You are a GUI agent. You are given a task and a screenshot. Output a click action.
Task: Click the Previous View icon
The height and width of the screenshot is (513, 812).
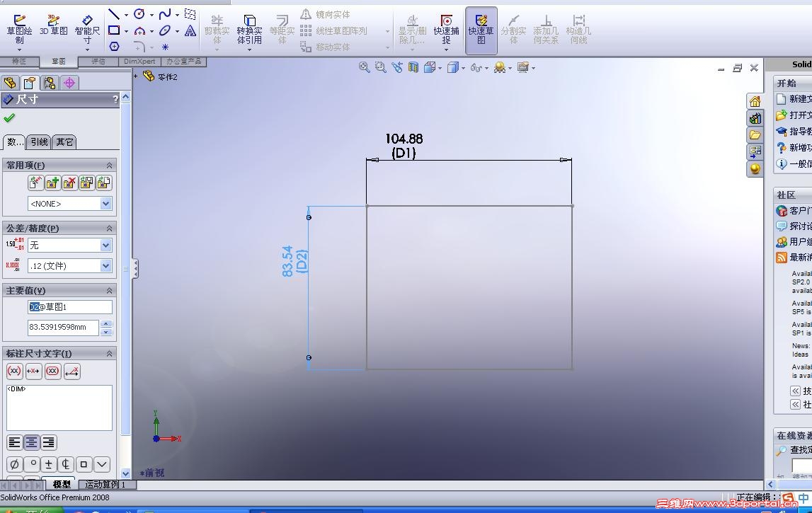397,67
